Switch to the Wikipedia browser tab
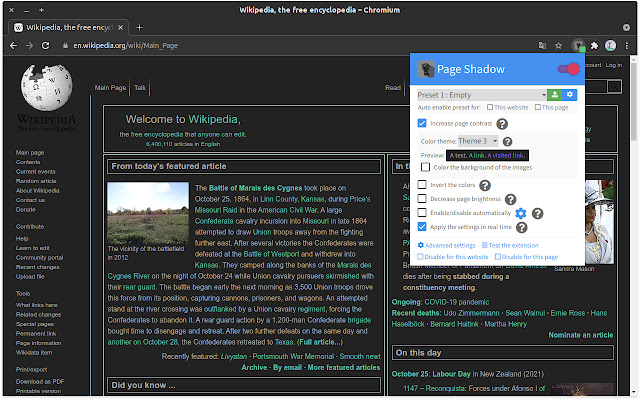Screen dimensions: 640x400 click(68, 27)
